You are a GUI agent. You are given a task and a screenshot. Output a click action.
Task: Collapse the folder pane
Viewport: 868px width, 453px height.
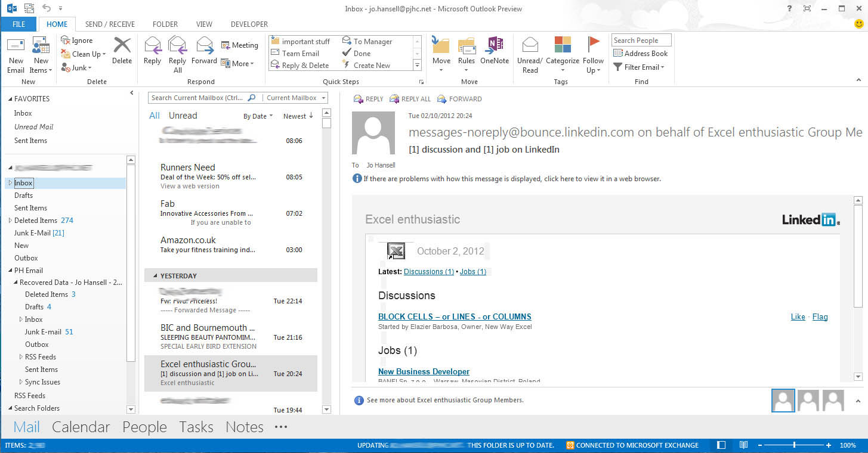coord(132,93)
